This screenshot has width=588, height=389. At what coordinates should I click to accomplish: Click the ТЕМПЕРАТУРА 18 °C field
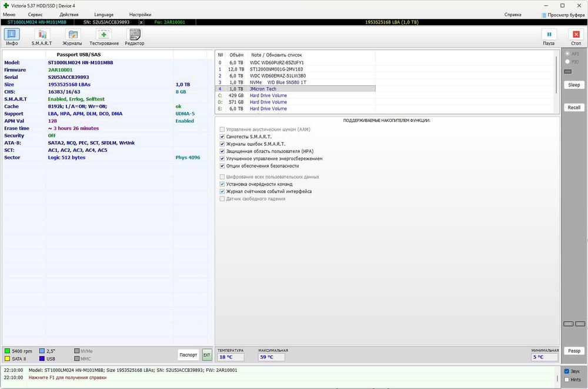(230, 357)
